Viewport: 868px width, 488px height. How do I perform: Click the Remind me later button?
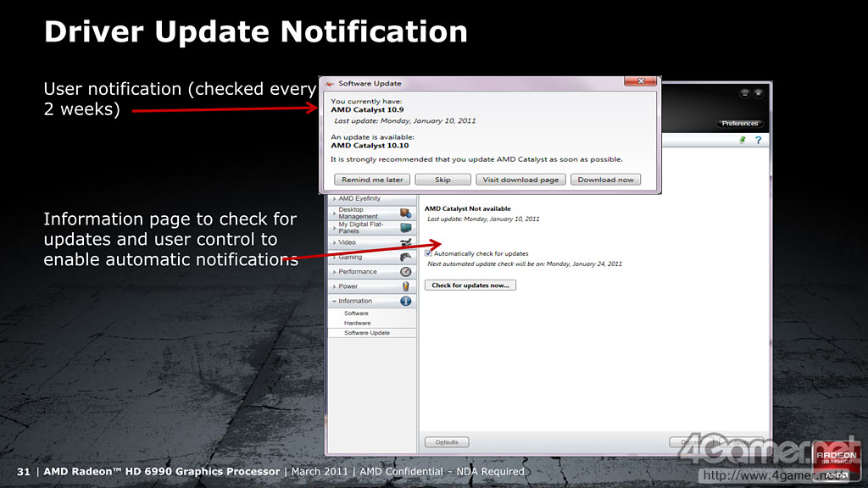372,180
